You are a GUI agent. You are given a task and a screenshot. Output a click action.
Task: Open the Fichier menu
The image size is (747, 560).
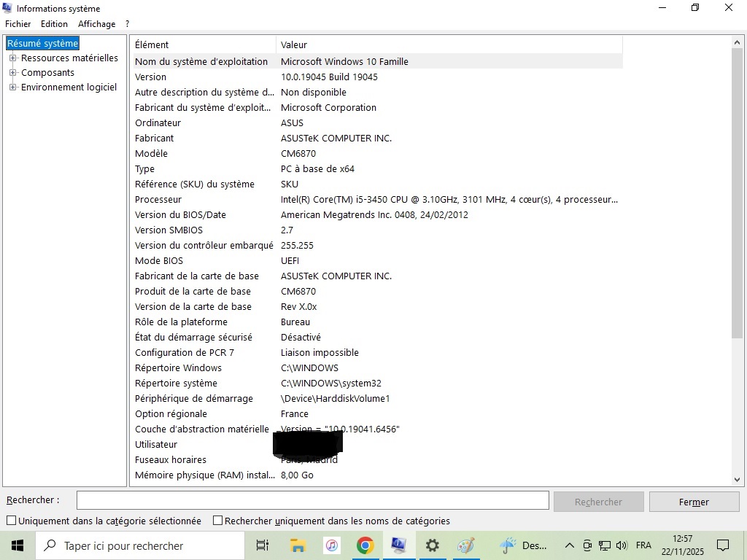(x=18, y=24)
